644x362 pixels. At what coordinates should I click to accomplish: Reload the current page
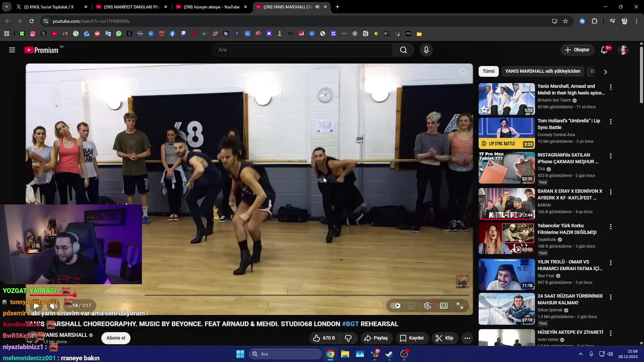(31, 21)
